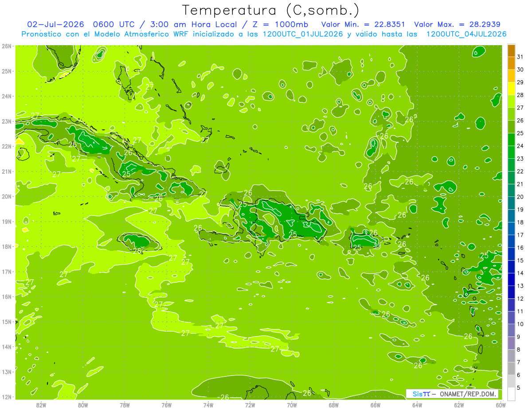Click the "16N" latitude label

7,297
